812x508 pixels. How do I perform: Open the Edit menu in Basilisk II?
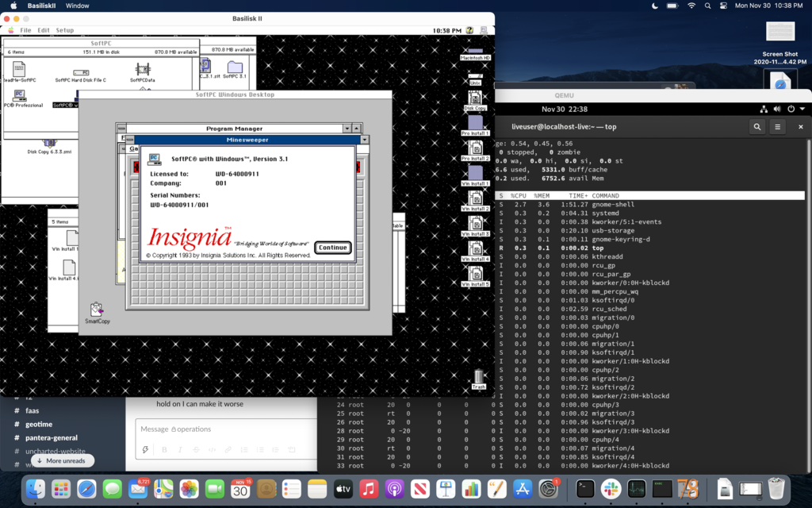pyautogui.click(x=44, y=30)
